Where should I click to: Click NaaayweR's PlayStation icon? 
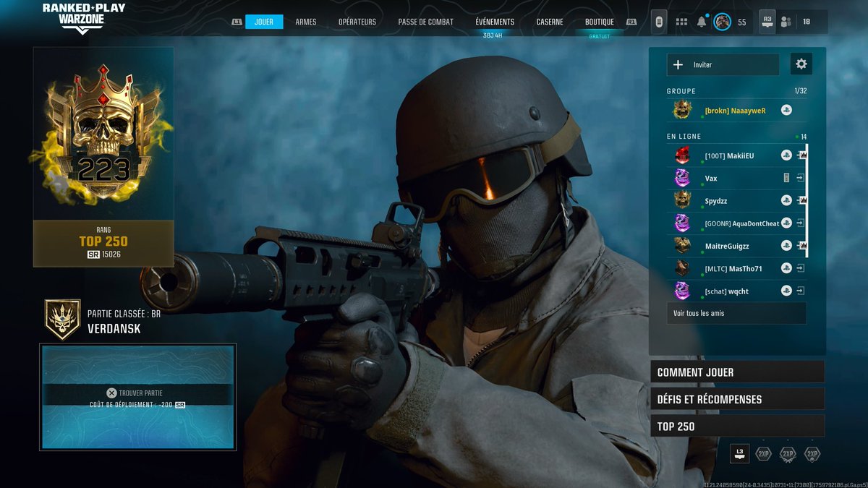click(786, 111)
